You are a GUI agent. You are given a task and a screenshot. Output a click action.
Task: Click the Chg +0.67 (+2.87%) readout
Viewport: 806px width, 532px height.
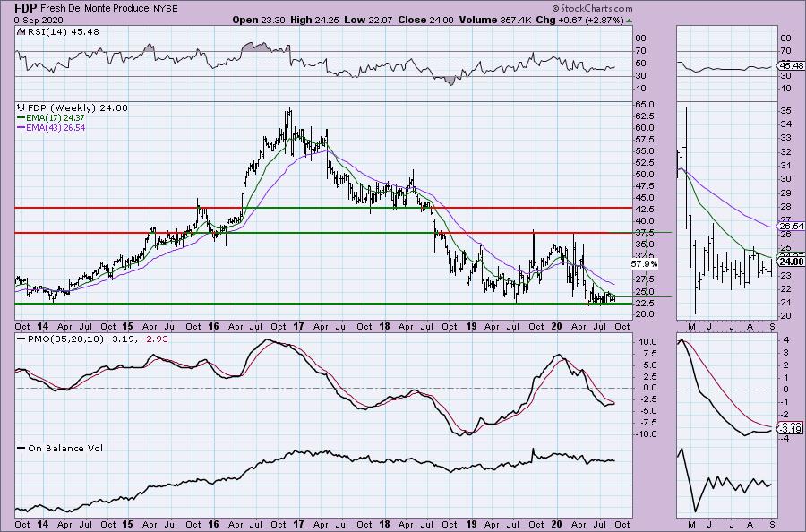(579, 20)
